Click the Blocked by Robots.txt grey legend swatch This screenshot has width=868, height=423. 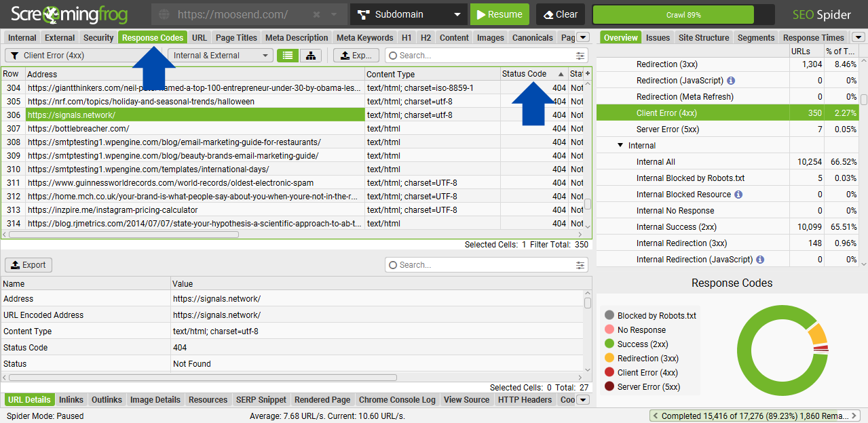(x=609, y=316)
